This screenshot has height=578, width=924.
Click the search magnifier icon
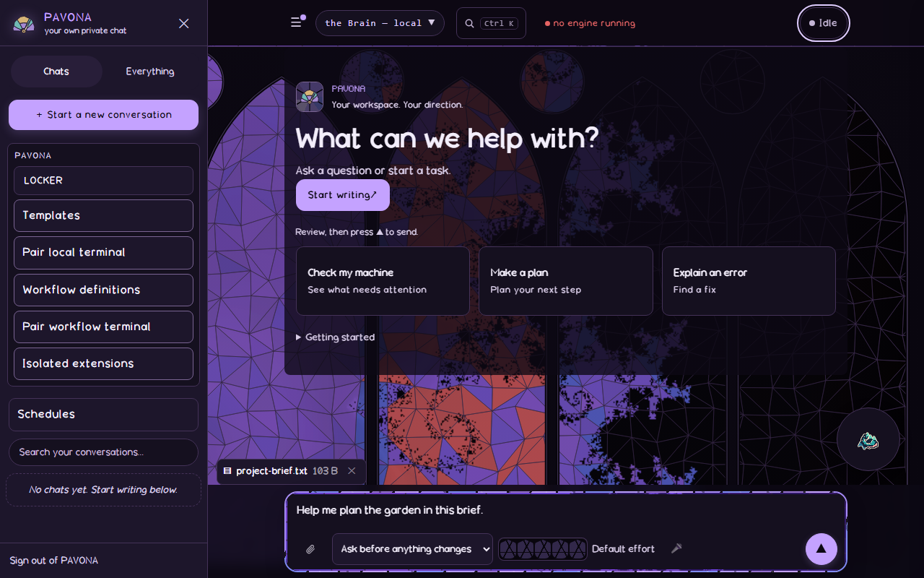coord(469,23)
